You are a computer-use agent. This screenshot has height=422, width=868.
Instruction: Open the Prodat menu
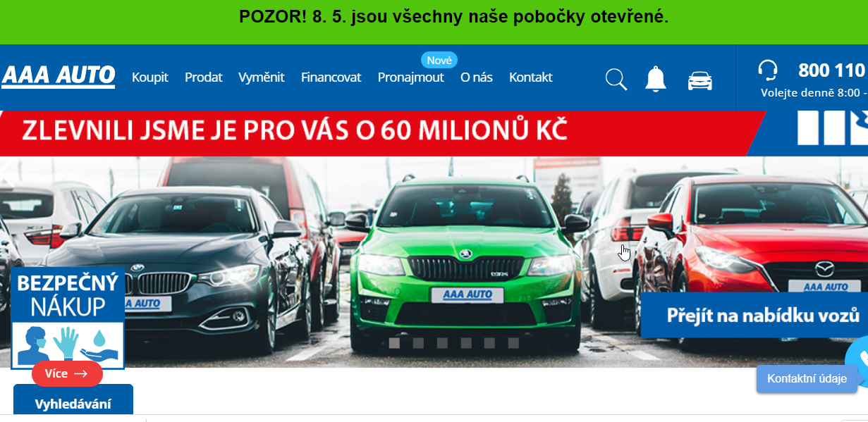[204, 77]
